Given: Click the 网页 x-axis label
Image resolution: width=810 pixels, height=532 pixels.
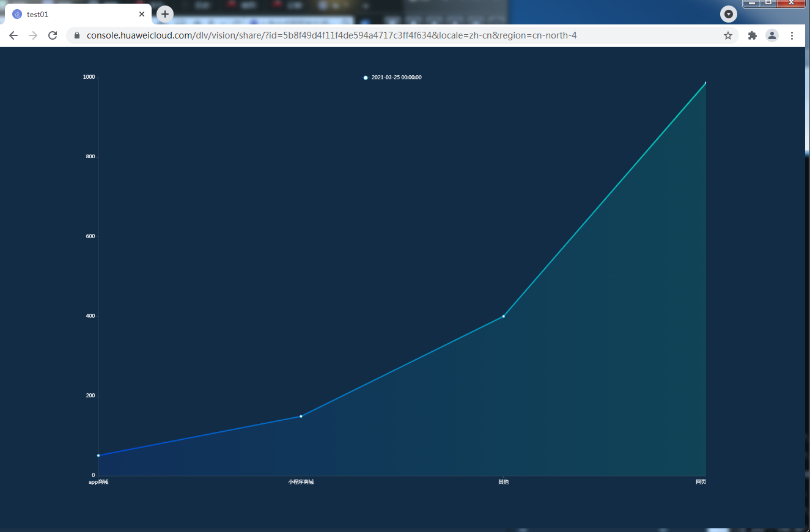Looking at the screenshot, I should point(701,482).
